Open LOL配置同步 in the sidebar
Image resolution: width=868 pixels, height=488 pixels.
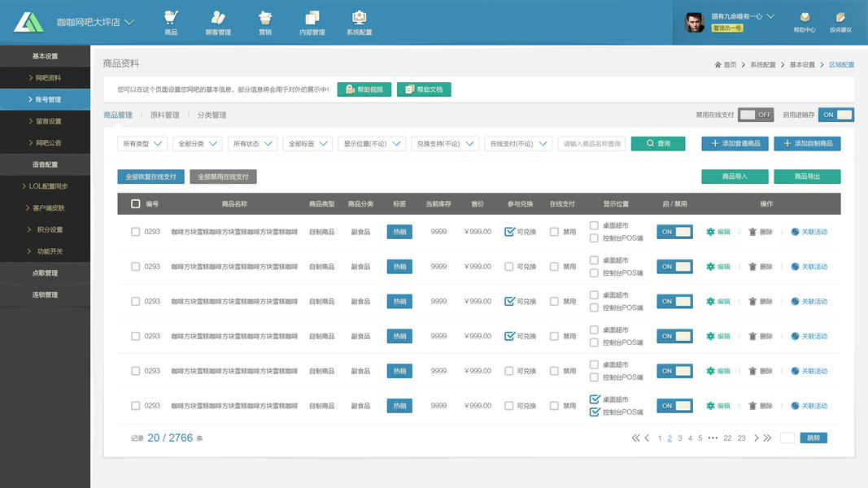(x=45, y=186)
